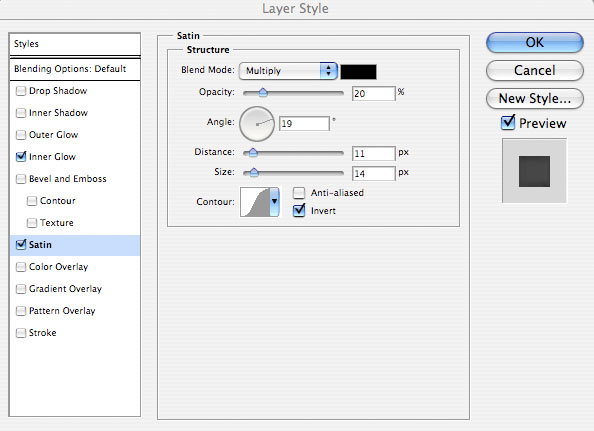The width and height of the screenshot is (594, 431).
Task: Select the Inner Glow label
Action: click(x=52, y=157)
